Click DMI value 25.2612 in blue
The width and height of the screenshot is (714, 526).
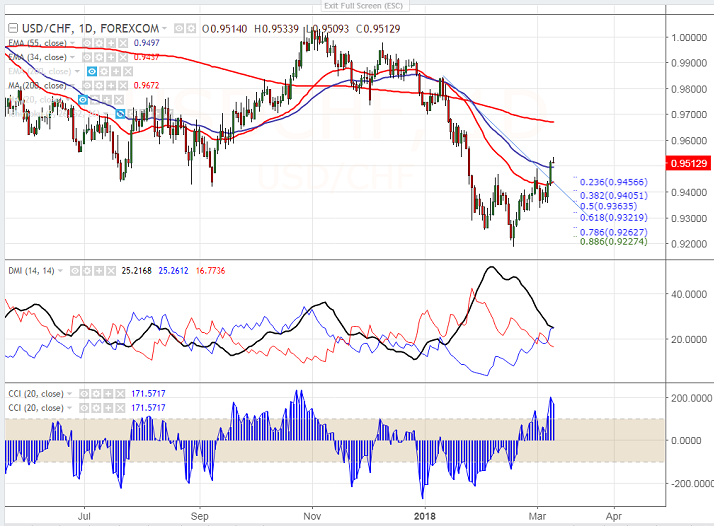(x=173, y=271)
